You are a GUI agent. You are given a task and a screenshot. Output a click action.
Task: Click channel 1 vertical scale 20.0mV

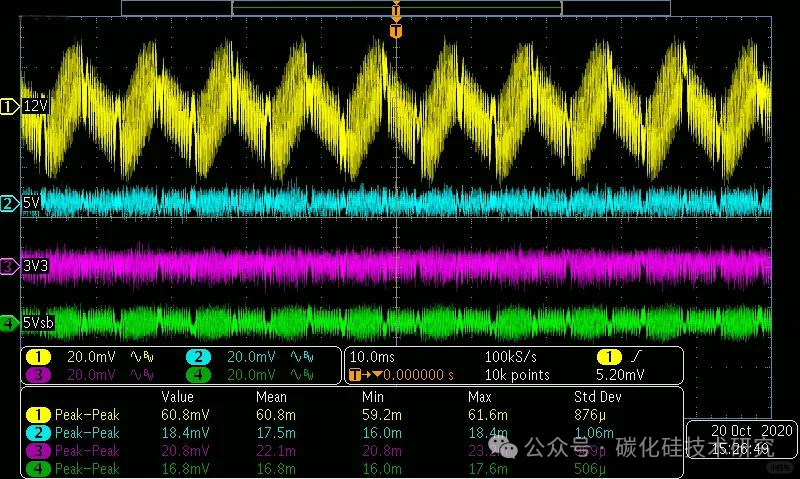(91, 357)
